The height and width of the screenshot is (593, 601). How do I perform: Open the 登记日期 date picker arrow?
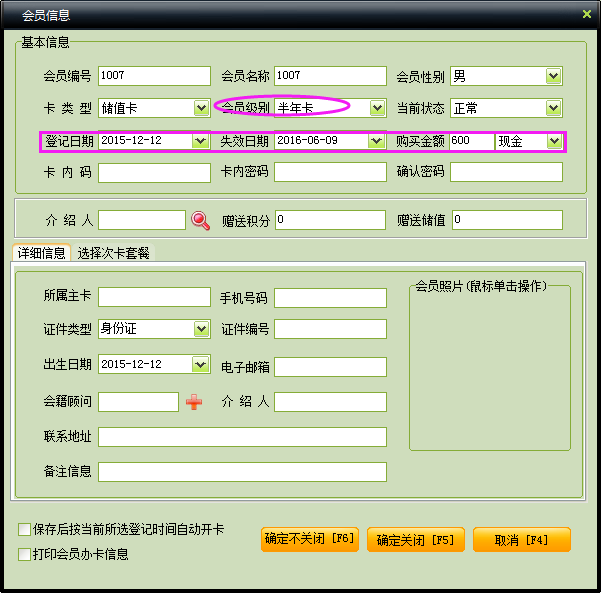coord(200,141)
